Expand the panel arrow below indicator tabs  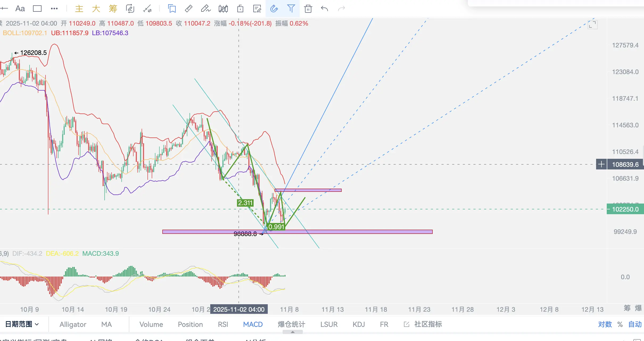coord(292,332)
